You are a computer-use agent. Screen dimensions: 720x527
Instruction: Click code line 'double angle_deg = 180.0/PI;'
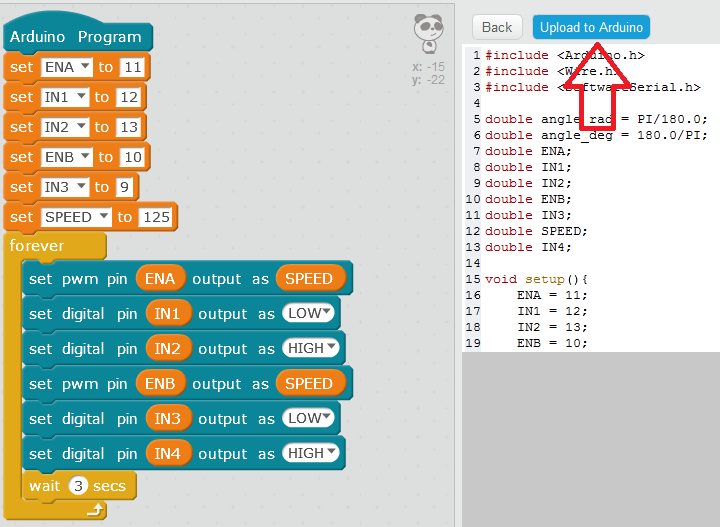596,135
